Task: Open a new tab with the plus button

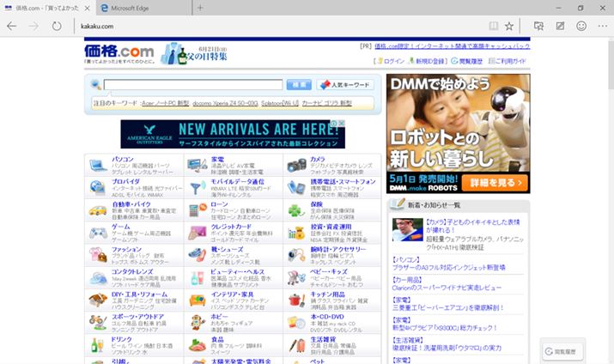Action: (200, 8)
